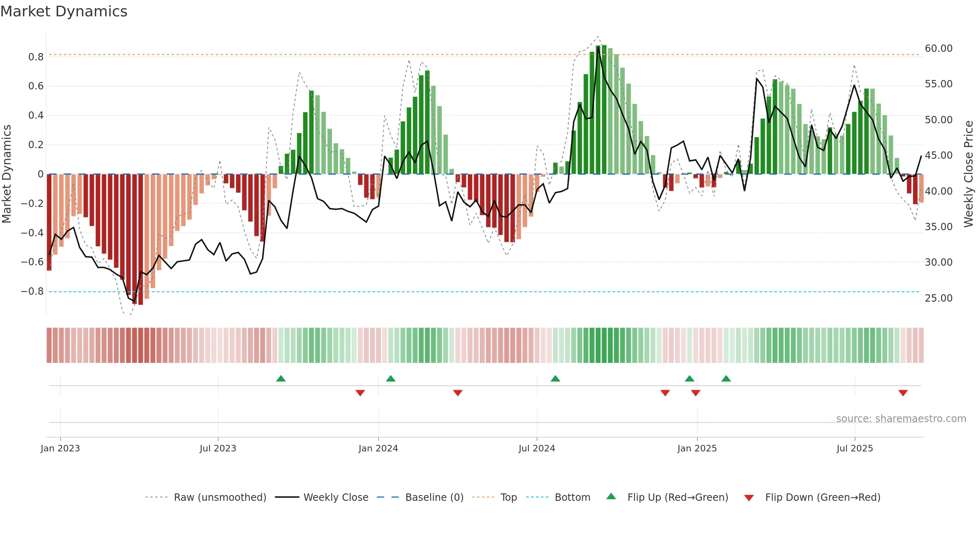Viewport: 980px width, 551px height.
Task: Toggle the Baseline (0) legend entry
Action: click(x=420, y=497)
